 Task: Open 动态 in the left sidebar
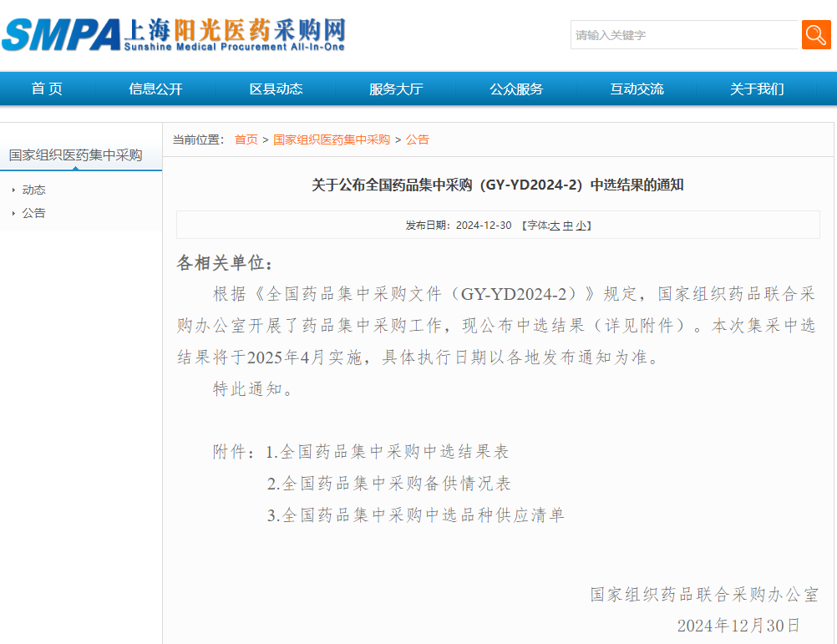33,190
